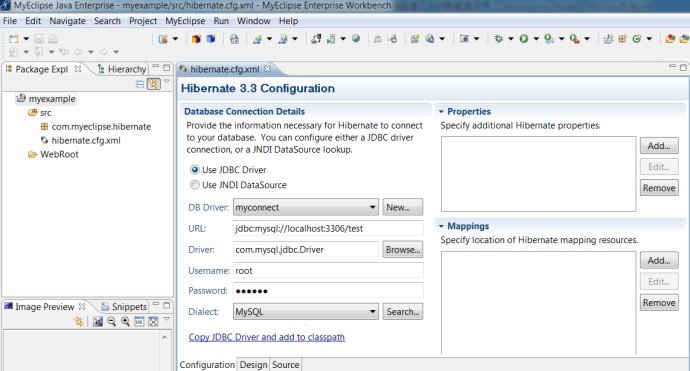This screenshot has width=690, height=371.
Task: Click the image picture icon in Image Preview toolbar
Action: (98, 321)
